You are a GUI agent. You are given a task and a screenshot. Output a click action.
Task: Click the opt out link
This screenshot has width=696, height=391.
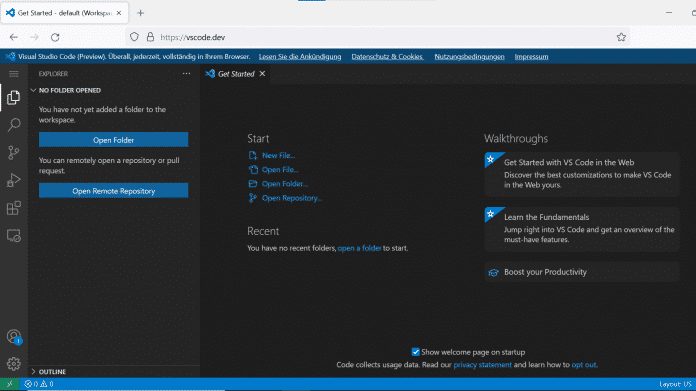coord(584,365)
